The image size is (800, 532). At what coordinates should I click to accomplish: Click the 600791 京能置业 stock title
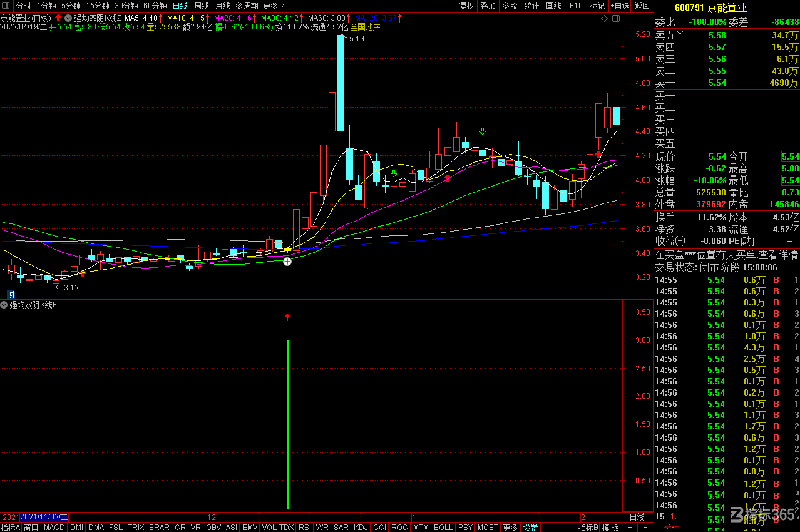point(710,8)
